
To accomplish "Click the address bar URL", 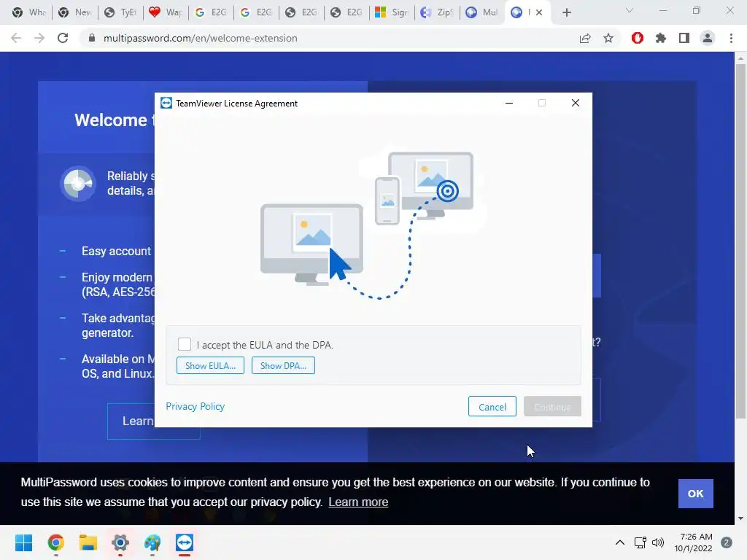I will [200, 38].
